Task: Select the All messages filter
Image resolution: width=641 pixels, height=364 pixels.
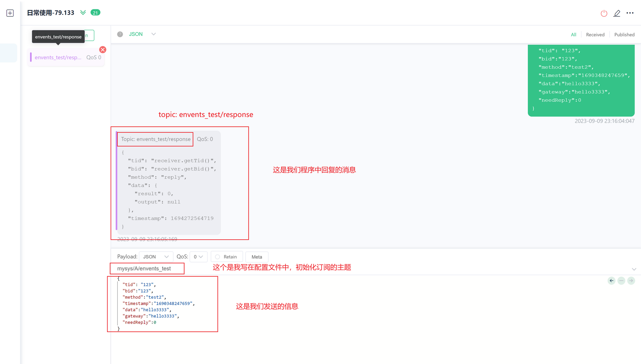Action: (x=573, y=35)
